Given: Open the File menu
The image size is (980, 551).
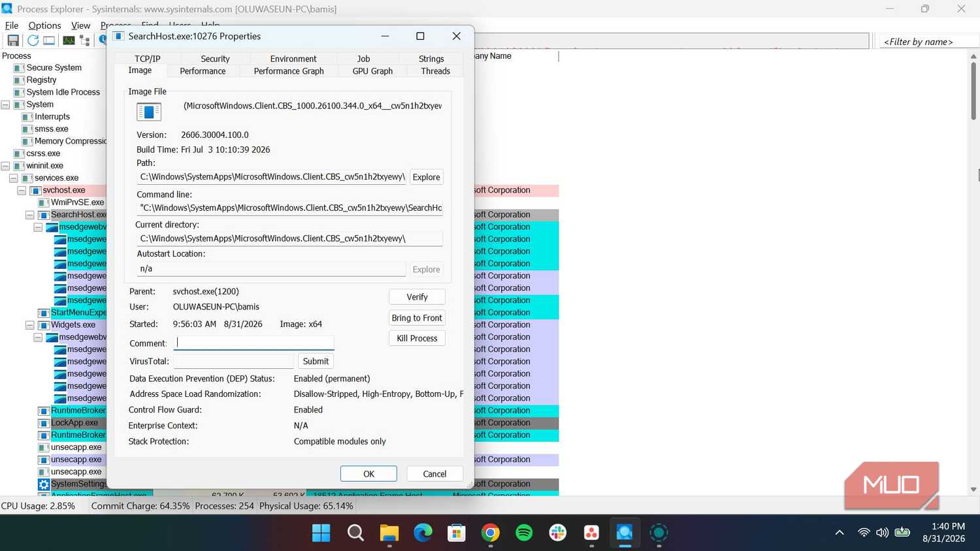Looking at the screenshot, I should [x=12, y=25].
